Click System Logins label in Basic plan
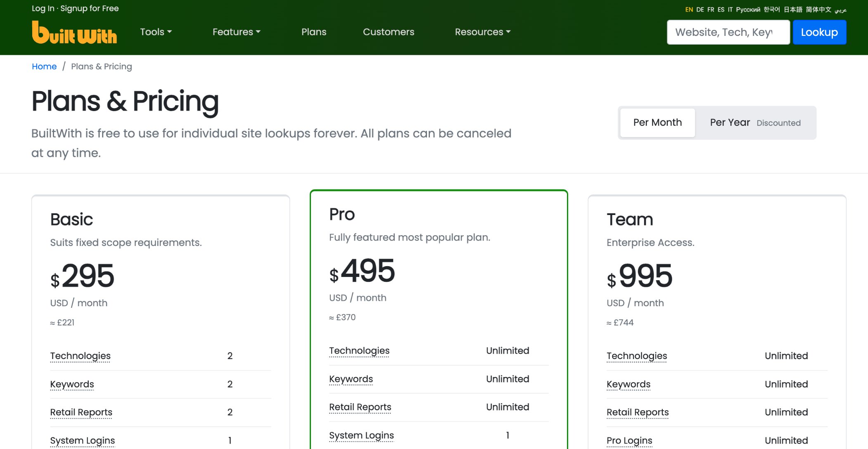The width and height of the screenshot is (868, 449). pyautogui.click(x=82, y=440)
